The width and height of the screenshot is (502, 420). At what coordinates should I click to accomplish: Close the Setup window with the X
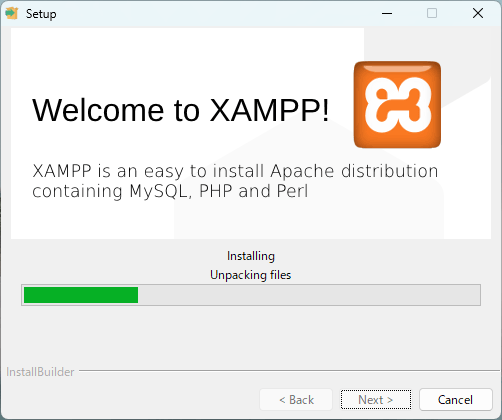point(478,14)
